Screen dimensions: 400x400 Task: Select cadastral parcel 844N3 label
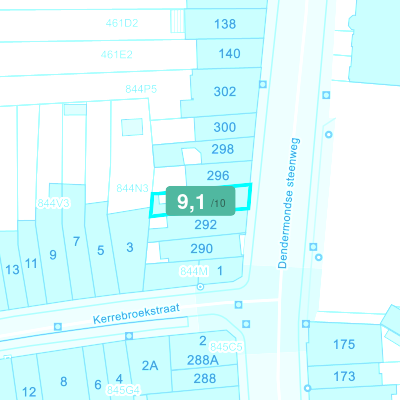tap(132, 188)
